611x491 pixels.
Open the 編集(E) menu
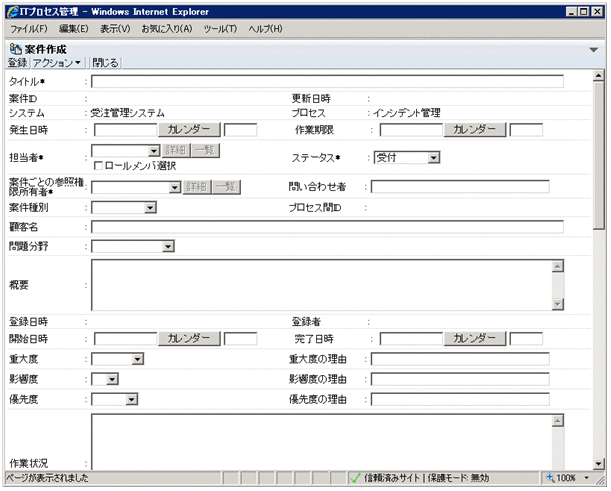coord(74,29)
